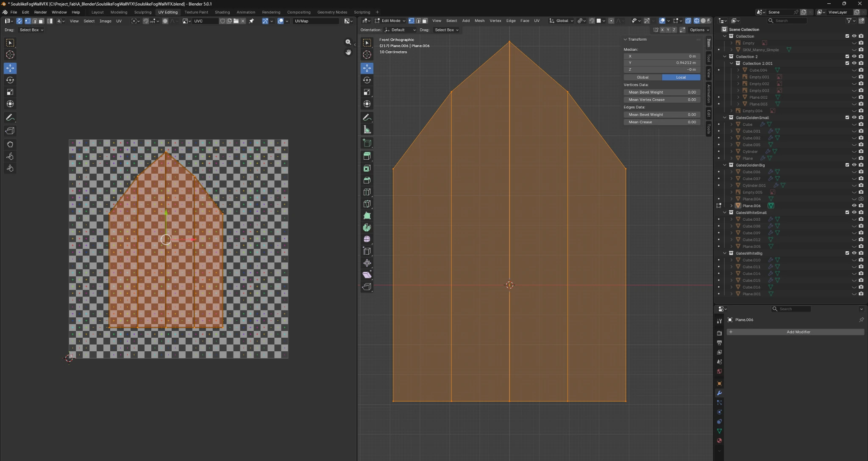The image size is (868, 461).
Task: Select the Rip Region tool
Action: (x=367, y=287)
